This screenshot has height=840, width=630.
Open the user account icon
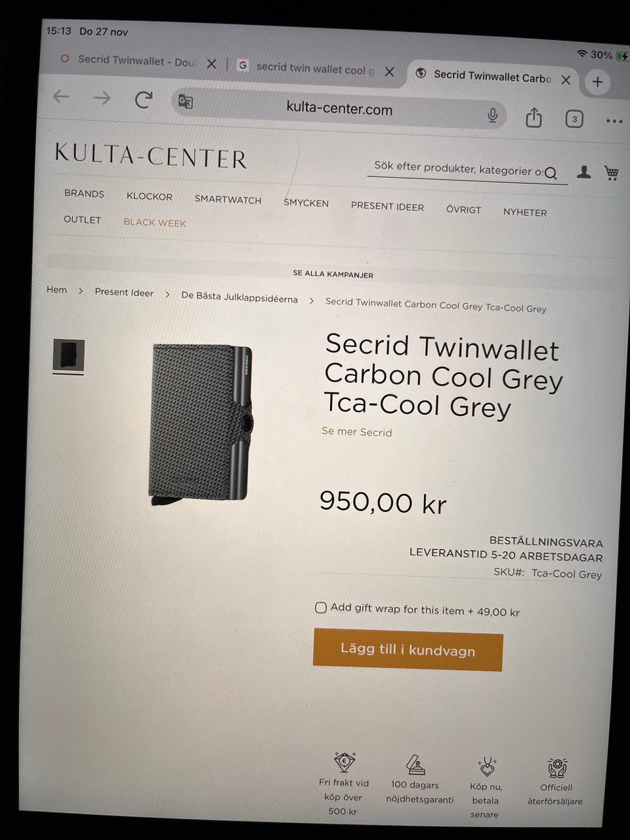click(x=583, y=172)
